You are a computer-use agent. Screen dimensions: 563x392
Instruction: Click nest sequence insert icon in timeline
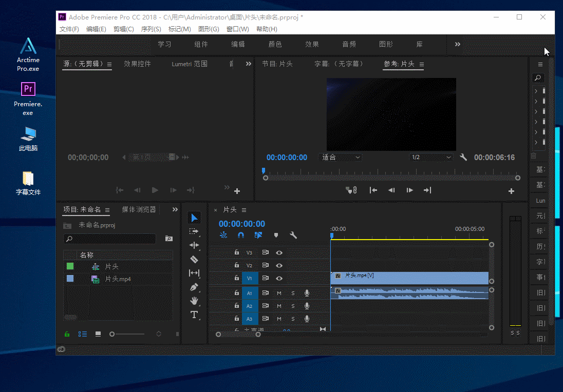223,236
